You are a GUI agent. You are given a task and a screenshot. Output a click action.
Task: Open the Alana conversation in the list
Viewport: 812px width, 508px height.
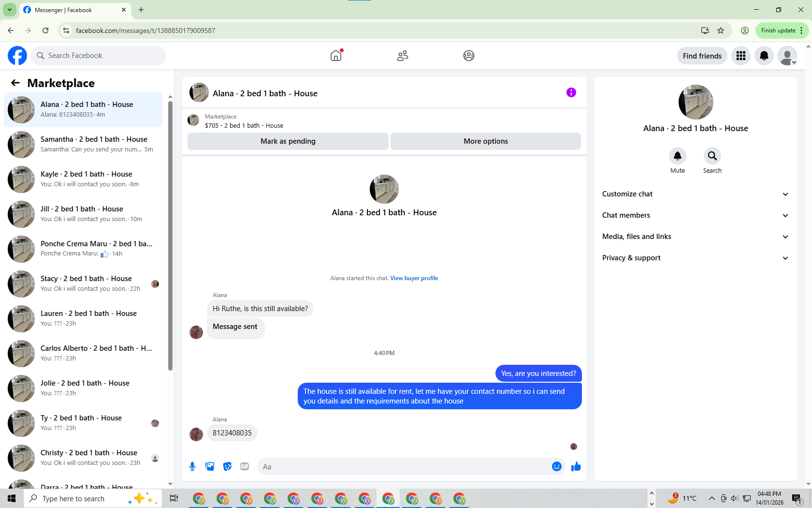click(x=84, y=110)
